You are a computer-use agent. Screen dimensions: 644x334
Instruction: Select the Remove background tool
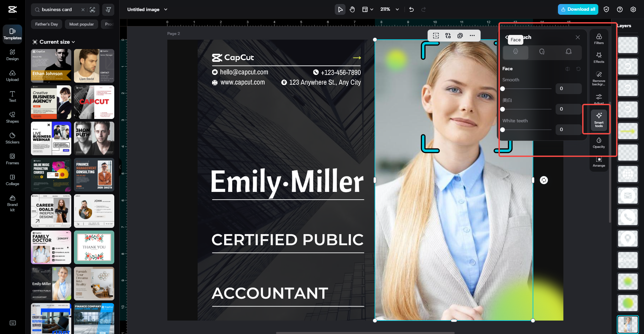(599, 78)
